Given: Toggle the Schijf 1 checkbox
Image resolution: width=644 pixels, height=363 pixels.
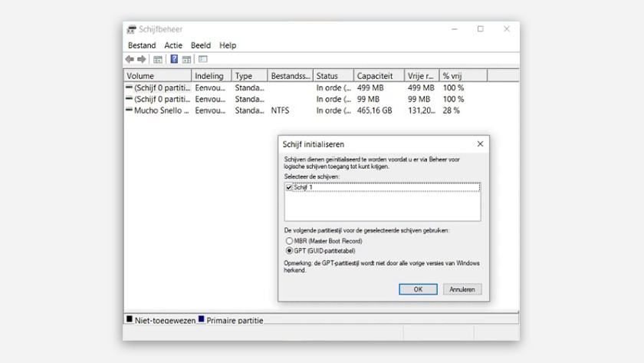Looking at the screenshot, I should [289, 187].
